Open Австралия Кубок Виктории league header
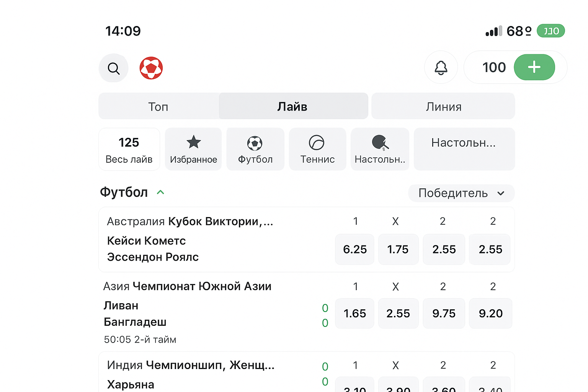Image resolution: width=588 pixels, height=392 pixels. click(x=190, y=221)
